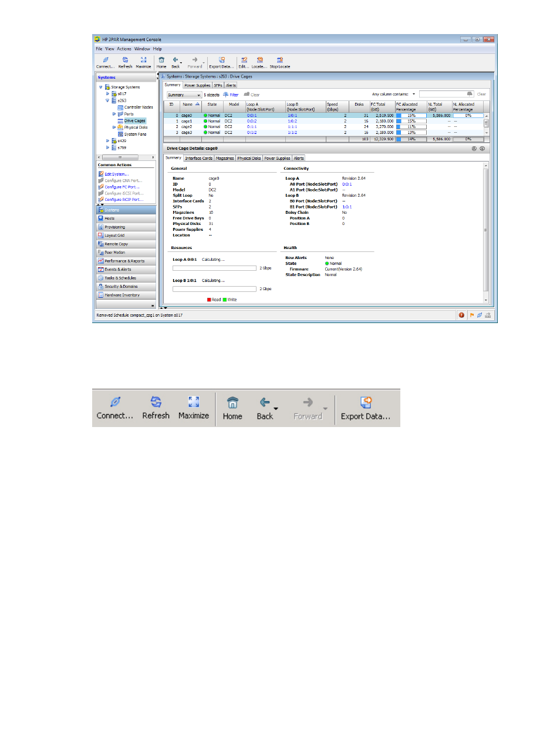
Task: Open the File menu
Action: 99,49
